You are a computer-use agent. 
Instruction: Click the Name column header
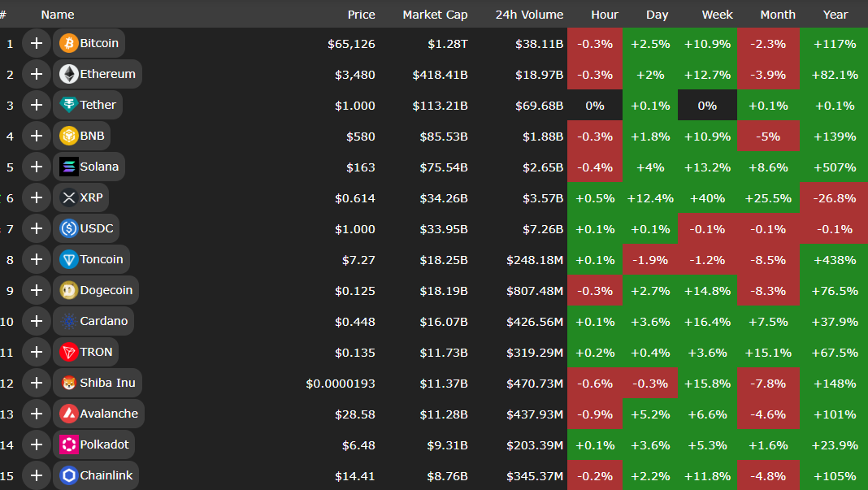point(58,15)
